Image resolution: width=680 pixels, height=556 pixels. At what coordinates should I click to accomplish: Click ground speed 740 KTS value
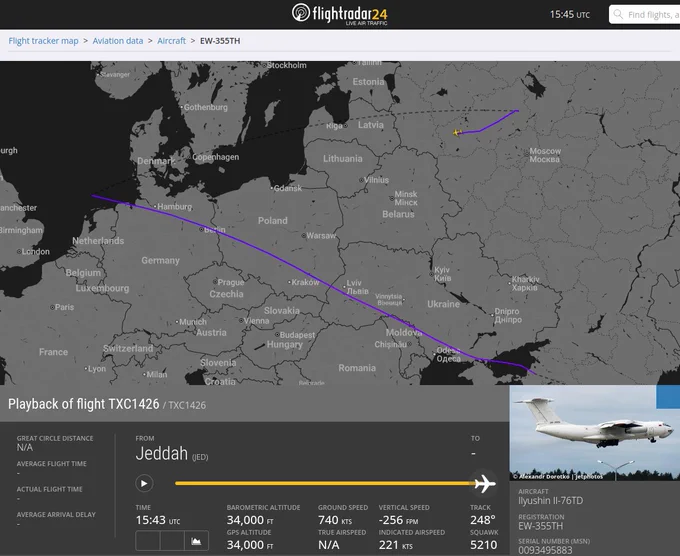coord(335,520)
